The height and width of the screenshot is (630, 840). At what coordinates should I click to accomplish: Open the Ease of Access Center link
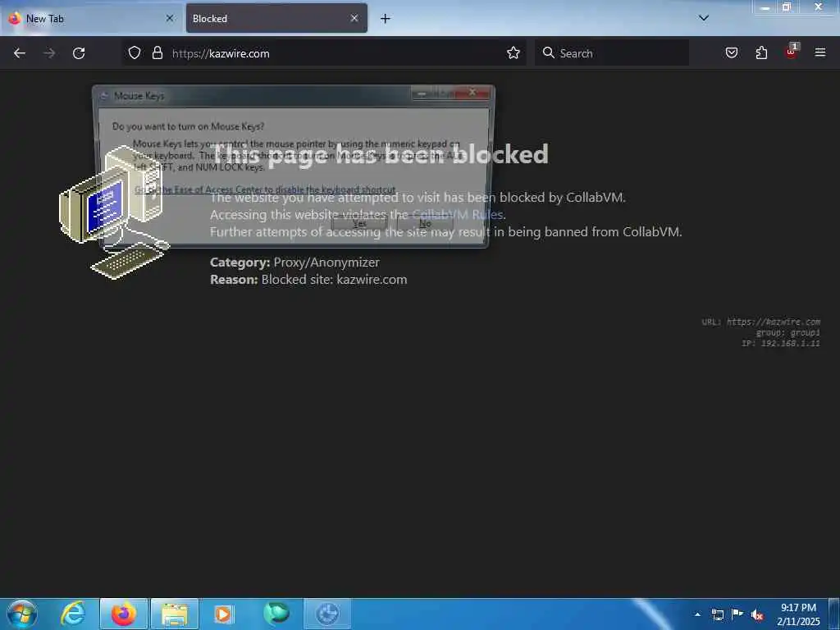[265, 189]
